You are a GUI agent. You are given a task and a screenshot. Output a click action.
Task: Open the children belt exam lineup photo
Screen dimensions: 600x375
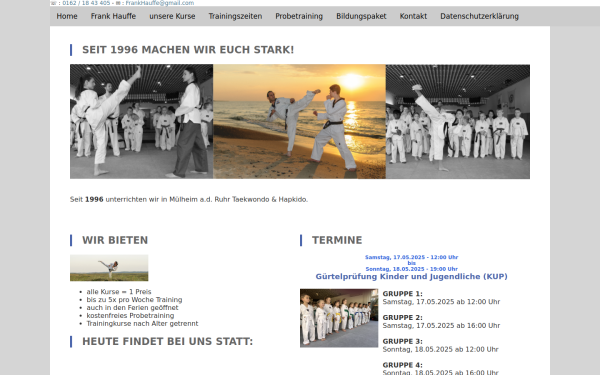[339, 318]
